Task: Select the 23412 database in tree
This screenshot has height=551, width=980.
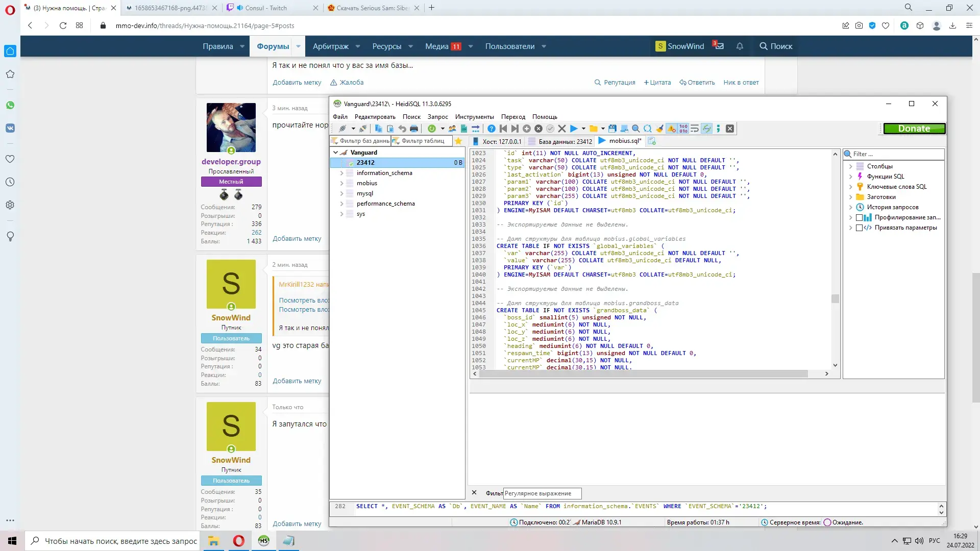Action: click(397, 163)
